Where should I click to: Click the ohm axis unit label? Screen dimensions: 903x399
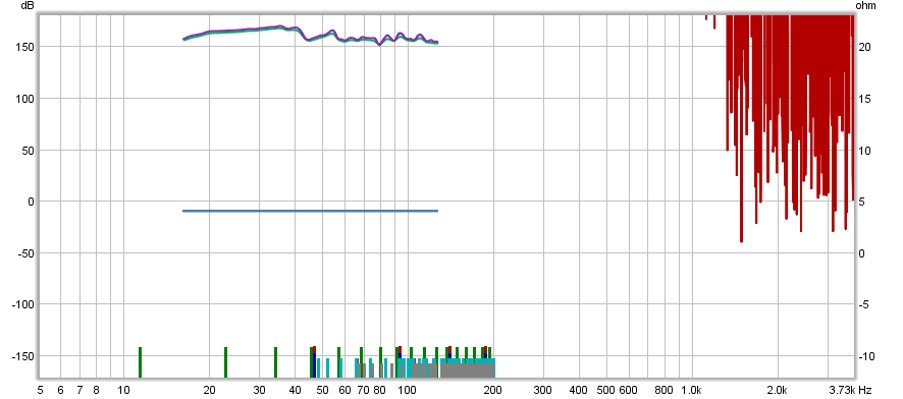pyautogui.click(x=866, y=6)
